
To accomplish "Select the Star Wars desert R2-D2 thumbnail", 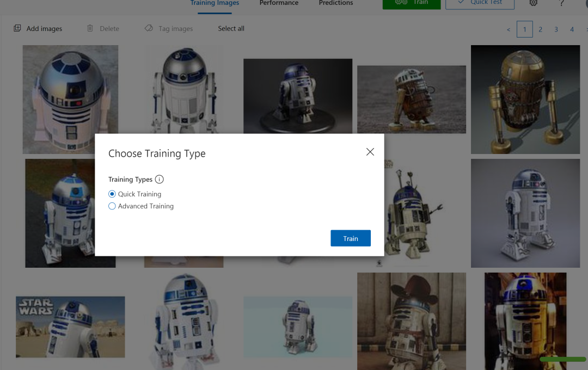I will [x=70, y=327].
